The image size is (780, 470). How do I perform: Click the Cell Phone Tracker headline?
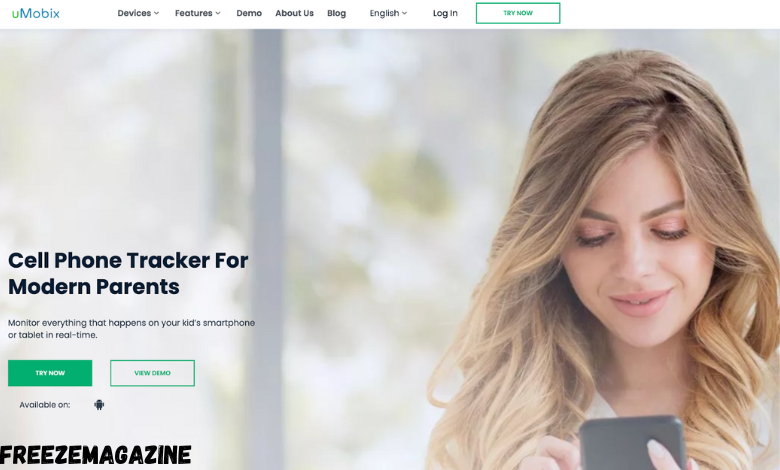[128, 274]
